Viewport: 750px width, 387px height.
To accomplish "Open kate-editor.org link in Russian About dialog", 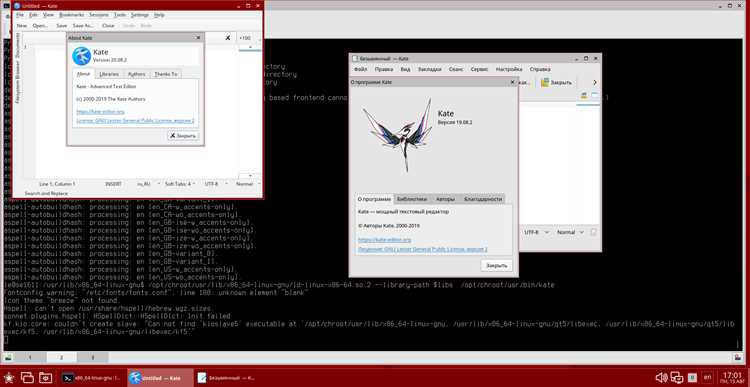I will click(x=385, y=240).
